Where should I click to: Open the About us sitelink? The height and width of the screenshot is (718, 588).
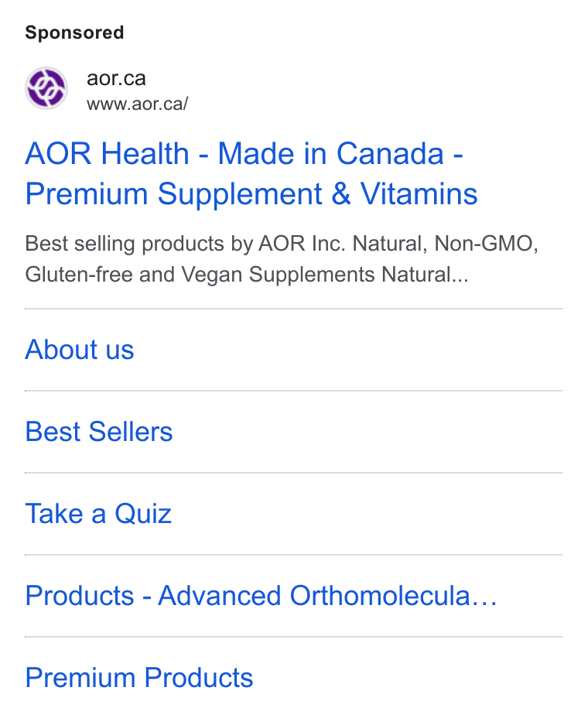tap(80, 350)
